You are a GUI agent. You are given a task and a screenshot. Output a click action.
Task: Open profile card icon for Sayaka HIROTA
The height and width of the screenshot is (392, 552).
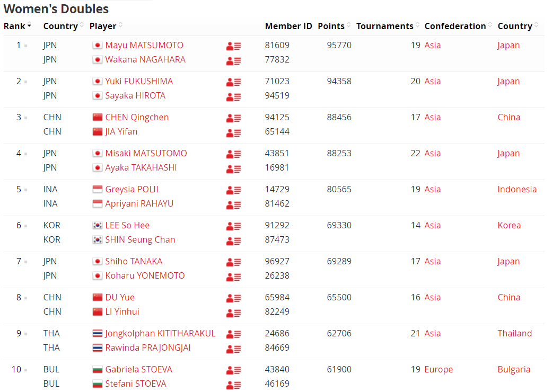click(x=233, y=96)
